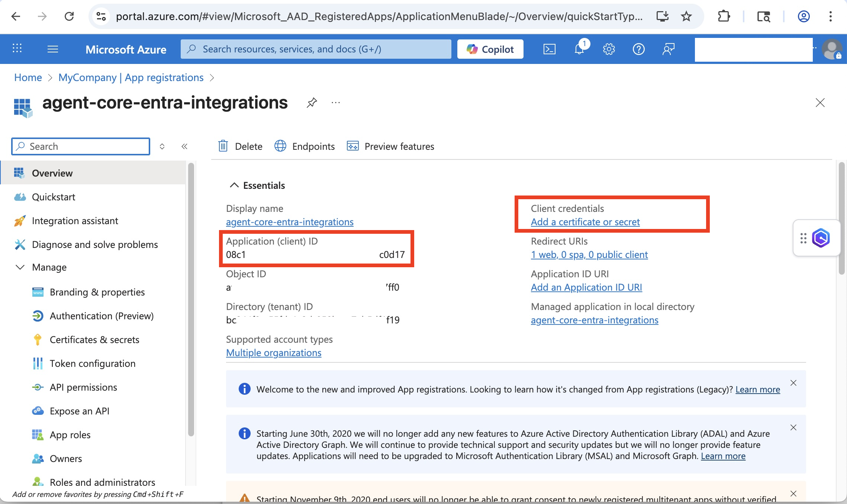
Task: Open site information icon in address bar
Action: click(x=101, y=16)
